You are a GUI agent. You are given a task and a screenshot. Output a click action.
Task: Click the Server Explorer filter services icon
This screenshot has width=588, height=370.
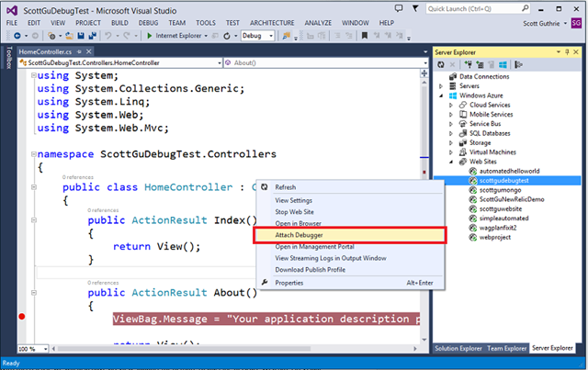[x=518, y=64]
